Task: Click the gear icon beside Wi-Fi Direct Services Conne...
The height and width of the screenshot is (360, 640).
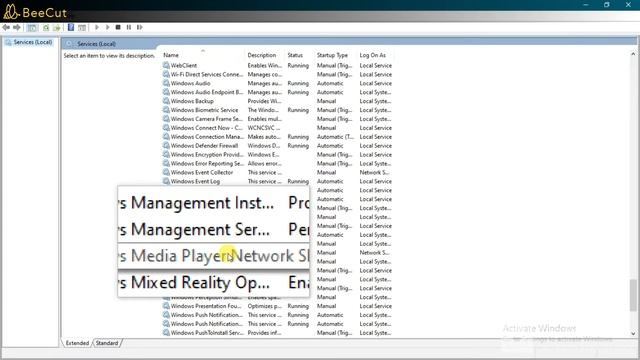Action: (166, 74)
